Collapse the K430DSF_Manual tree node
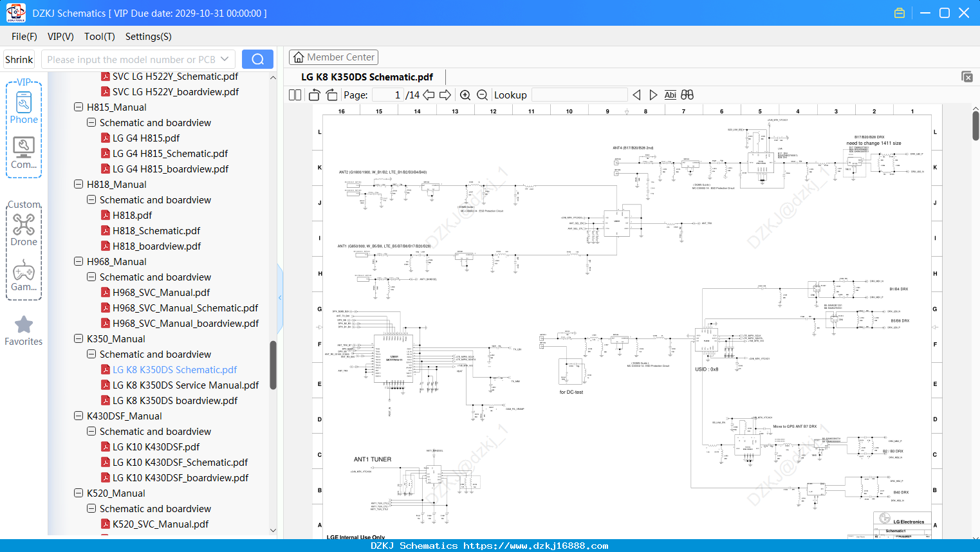Image resolution: width=980 pixels, height=552 pixels. tap(79, 416)
